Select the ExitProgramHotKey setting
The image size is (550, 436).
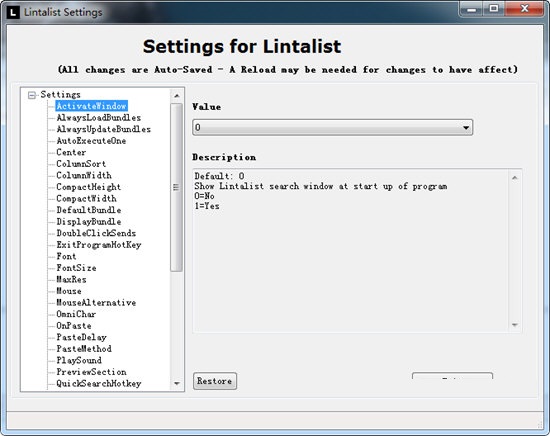tap(99, 245)
